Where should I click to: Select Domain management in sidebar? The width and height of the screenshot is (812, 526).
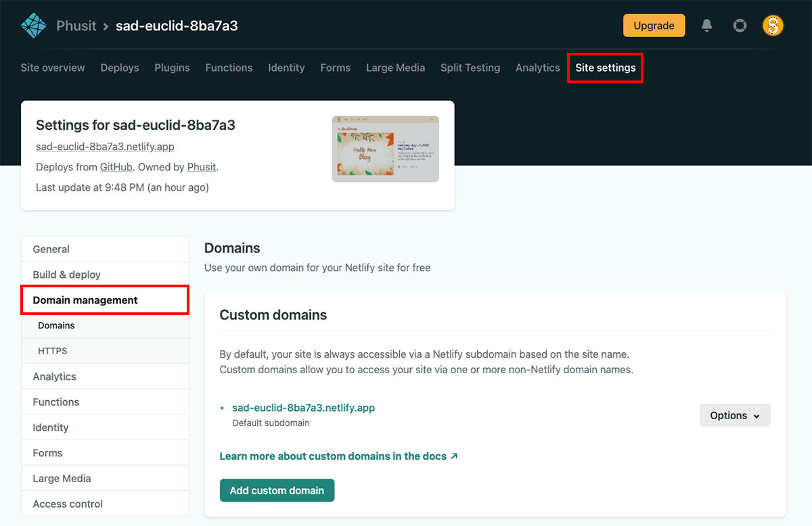coord(105,300)
